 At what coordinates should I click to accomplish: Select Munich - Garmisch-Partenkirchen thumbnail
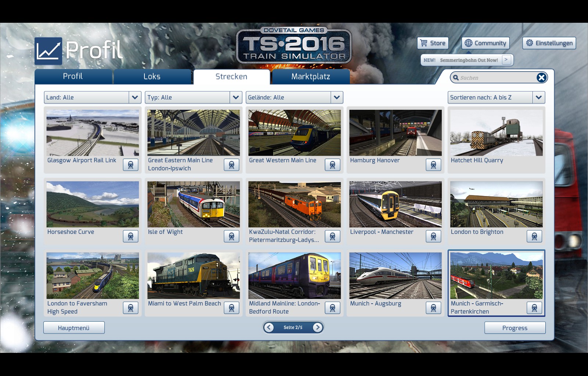496,275
